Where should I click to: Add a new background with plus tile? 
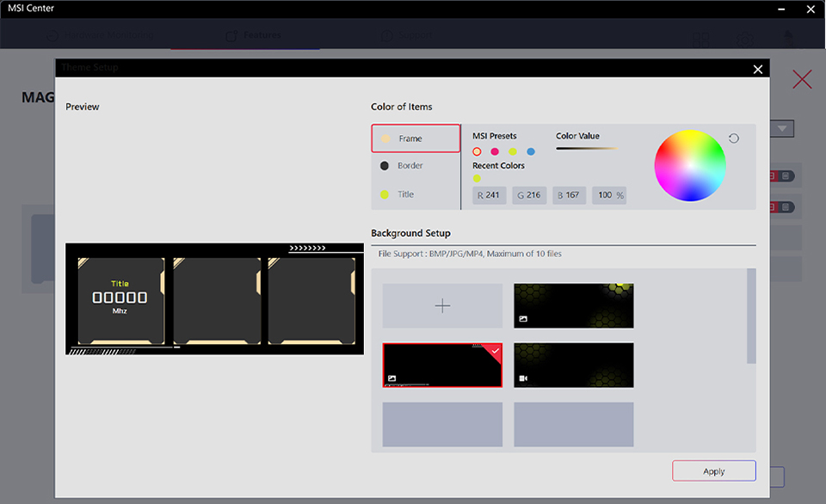(442, 306)
